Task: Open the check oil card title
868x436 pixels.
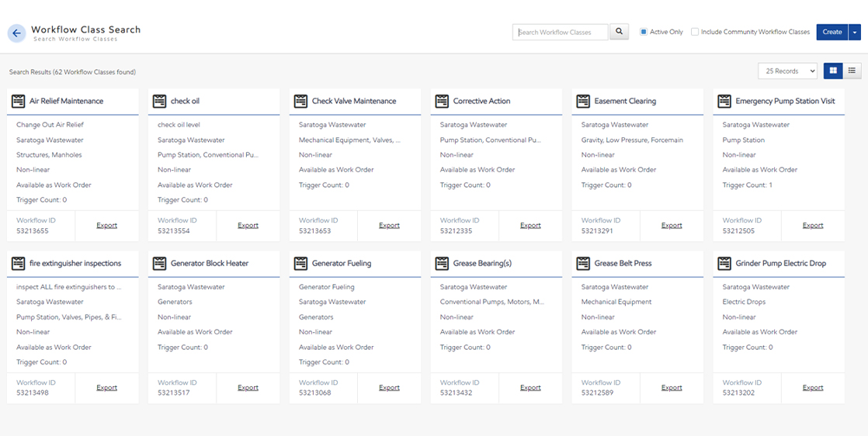Action: [x=185, y=102]
